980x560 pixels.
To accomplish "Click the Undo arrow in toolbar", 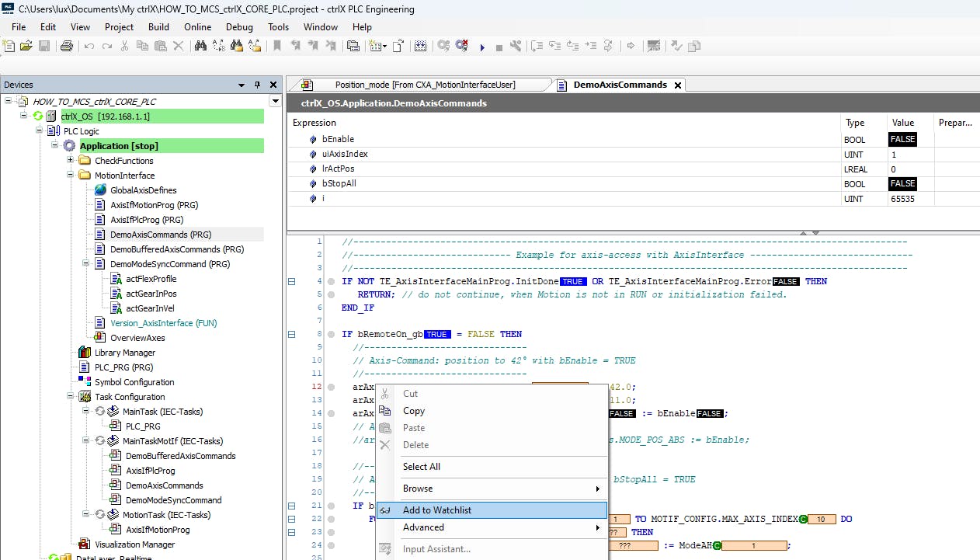I will (x=89, y=47).
